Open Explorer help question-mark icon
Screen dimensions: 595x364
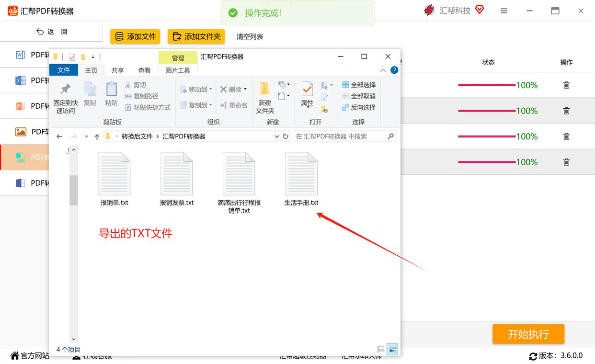pos(394,70)
